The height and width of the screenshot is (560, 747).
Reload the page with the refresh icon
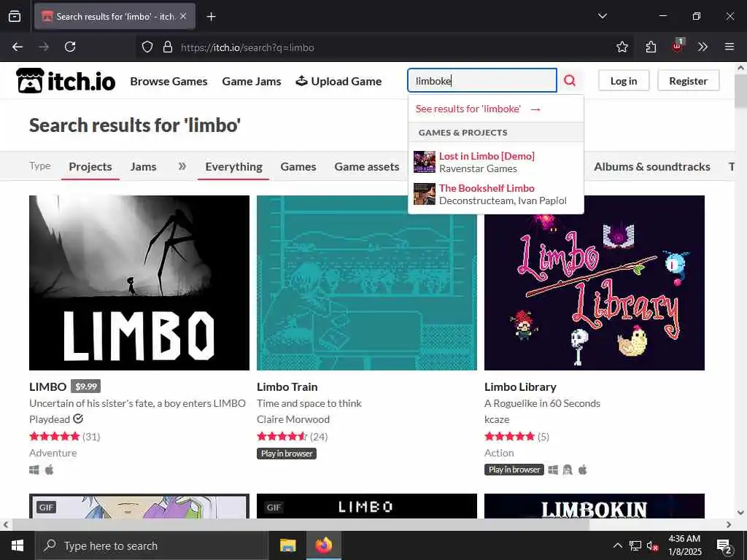point(70,47)
